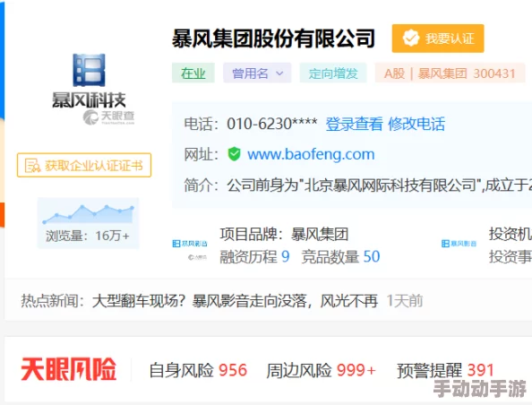Open the A股 暴风集团 300431 stock tag

click(450, 73)
